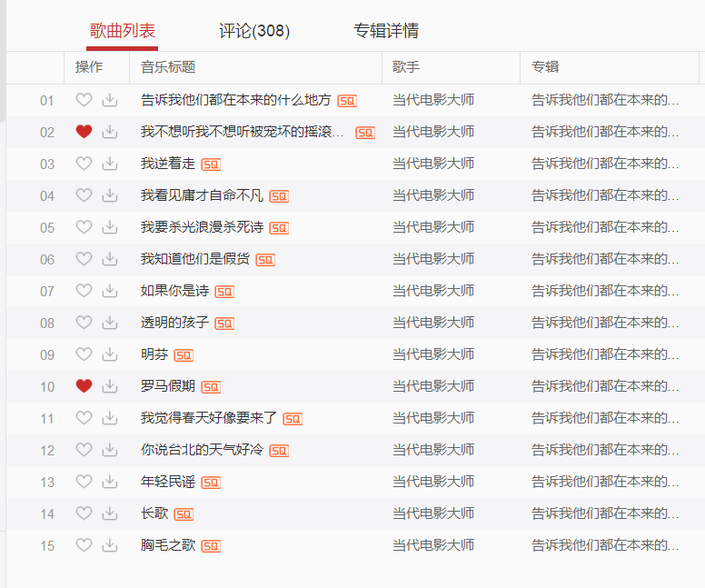Download song 04 我看见庸才自命不凡
Viewport: 705px width, 588px height.
pos(110,195)
